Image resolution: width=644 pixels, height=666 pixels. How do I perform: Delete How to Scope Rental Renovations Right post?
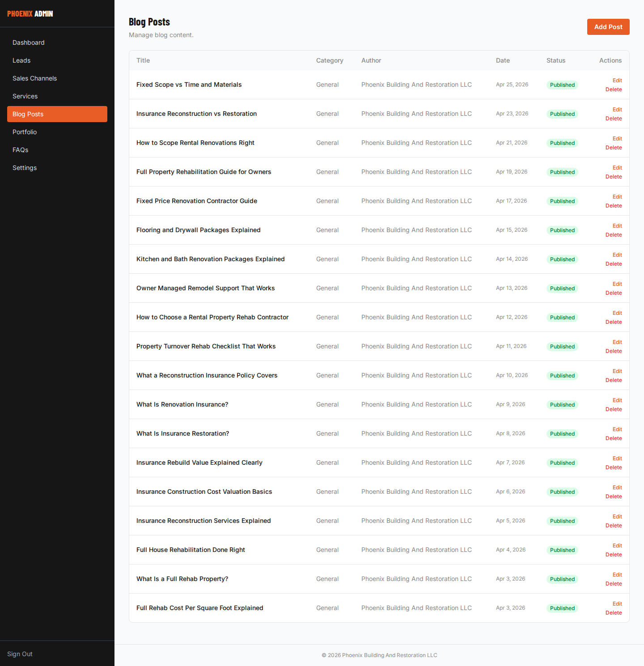pos(614,148)
